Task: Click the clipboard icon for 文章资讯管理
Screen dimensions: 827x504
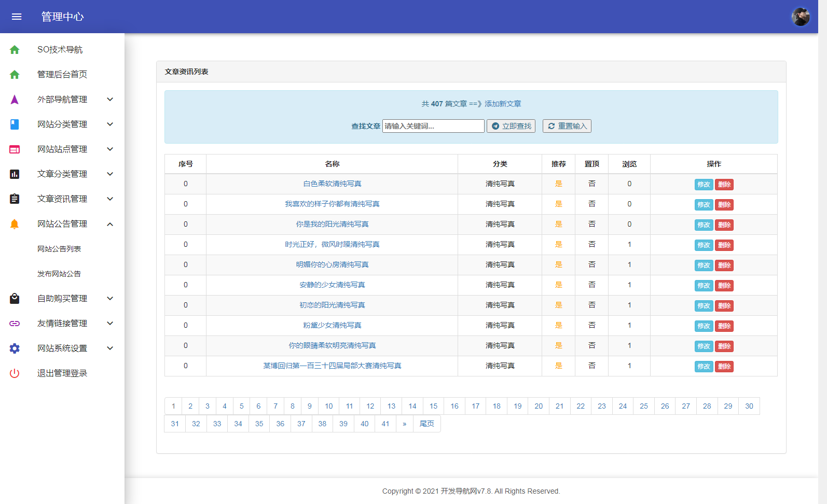Action: pyautogui.click(x=15, y=199)
